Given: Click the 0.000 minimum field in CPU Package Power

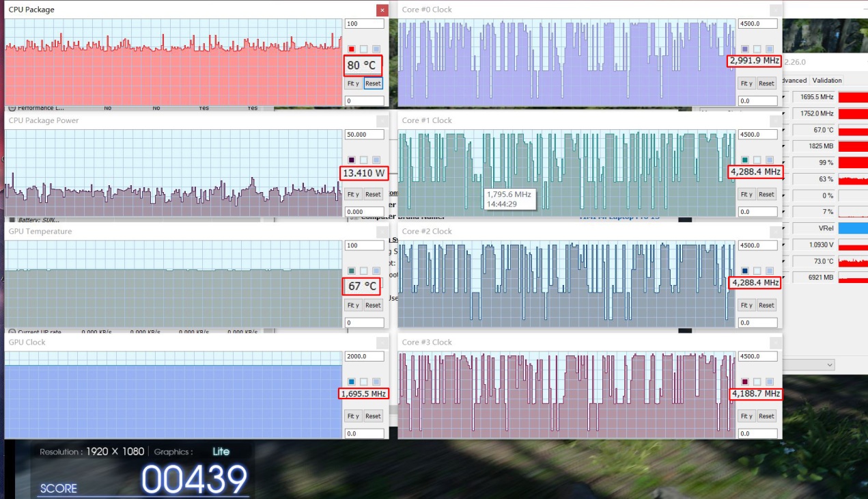Looking at the screenshot, I should tap(364, 212).
